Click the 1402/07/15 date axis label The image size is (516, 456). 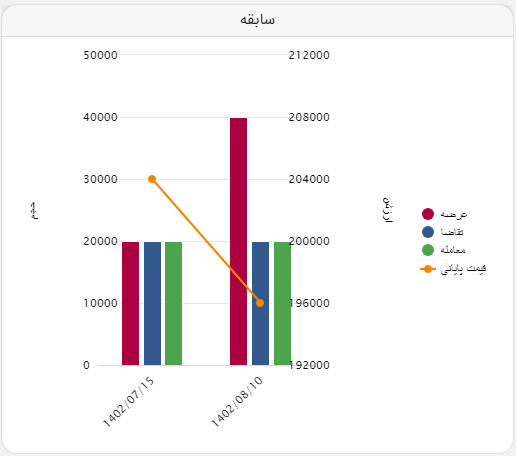pos(129,402)
